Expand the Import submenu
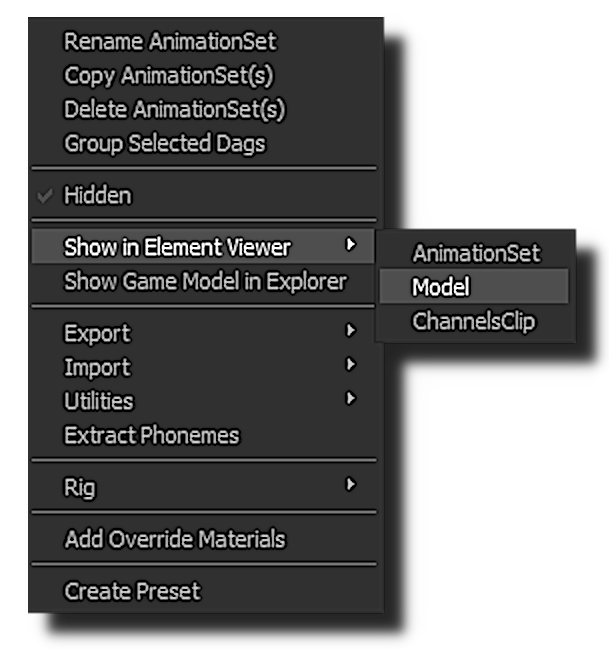Image resolution: width=609 pixels, height=649 pixels. pyautogui.click(x=98, y=368)
